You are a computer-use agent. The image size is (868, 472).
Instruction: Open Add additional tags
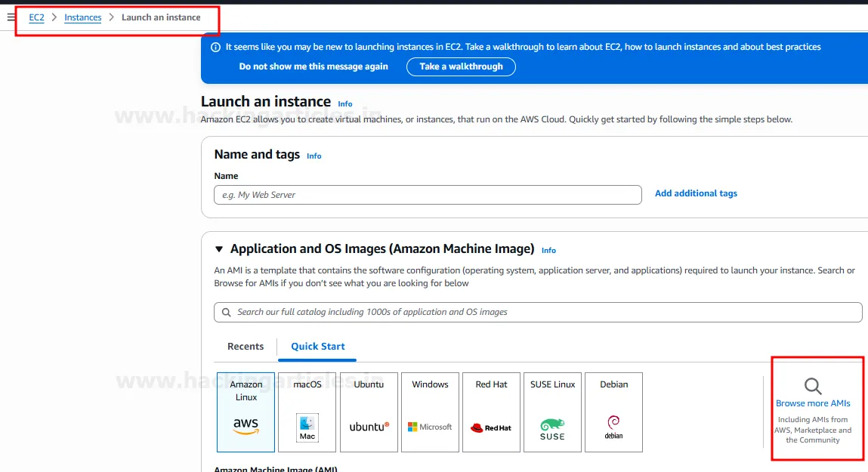(x=696, y=193)
